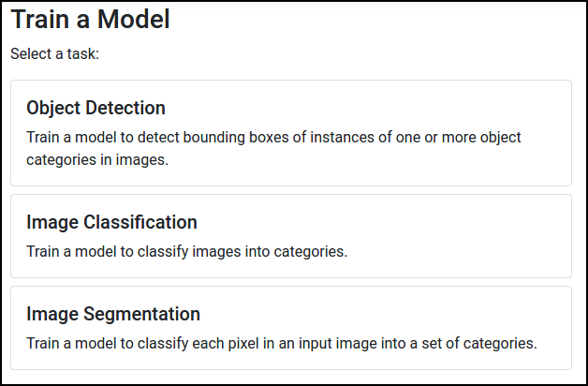Click the Image Classification card title
Screen dimensions: 588x386
pos(111,222)
